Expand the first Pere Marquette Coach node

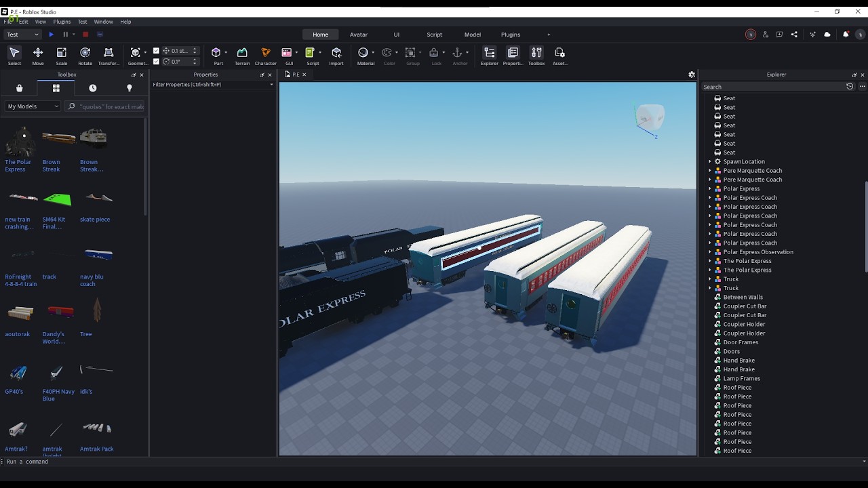coord(710,171)
